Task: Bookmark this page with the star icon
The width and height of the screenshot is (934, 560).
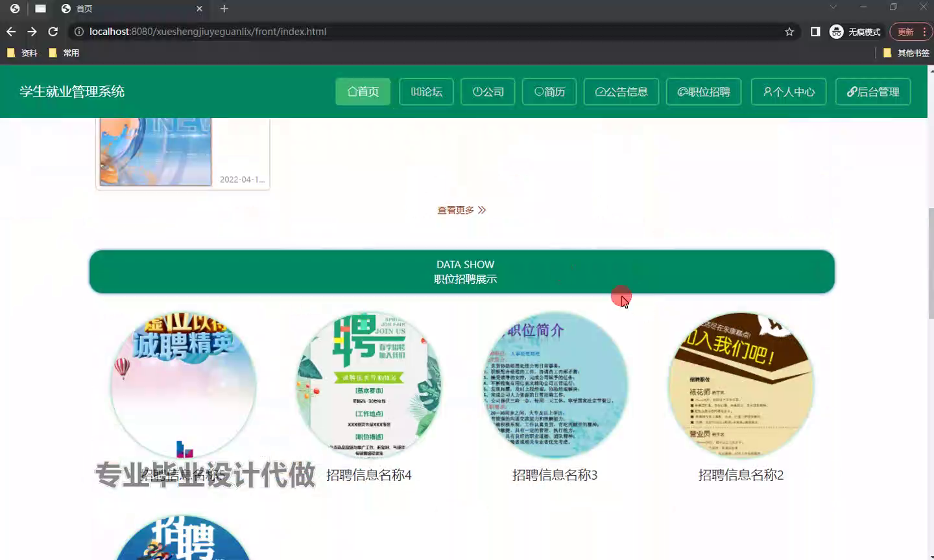Action: tap(789, 32)
